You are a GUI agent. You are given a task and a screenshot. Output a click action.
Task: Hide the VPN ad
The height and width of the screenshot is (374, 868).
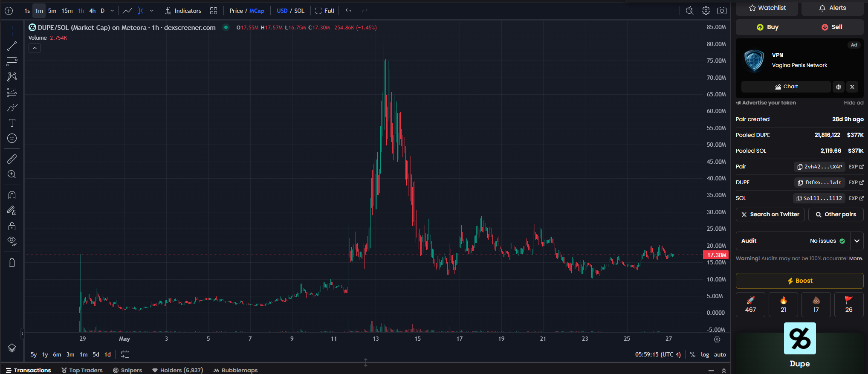click(x=854, y=103)
